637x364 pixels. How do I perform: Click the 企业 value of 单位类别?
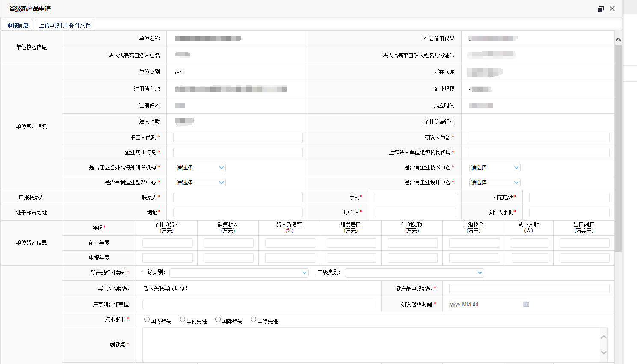[x=180, y=72]
